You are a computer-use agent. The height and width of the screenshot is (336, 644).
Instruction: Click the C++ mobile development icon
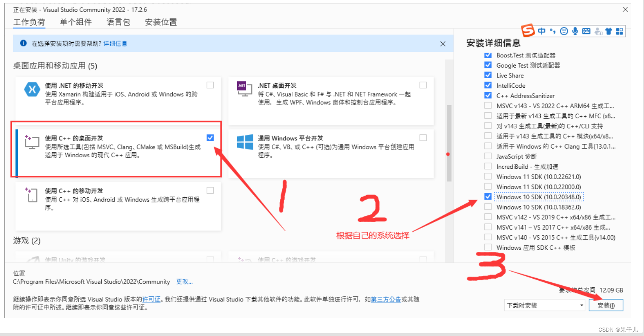tap(32, 195)
